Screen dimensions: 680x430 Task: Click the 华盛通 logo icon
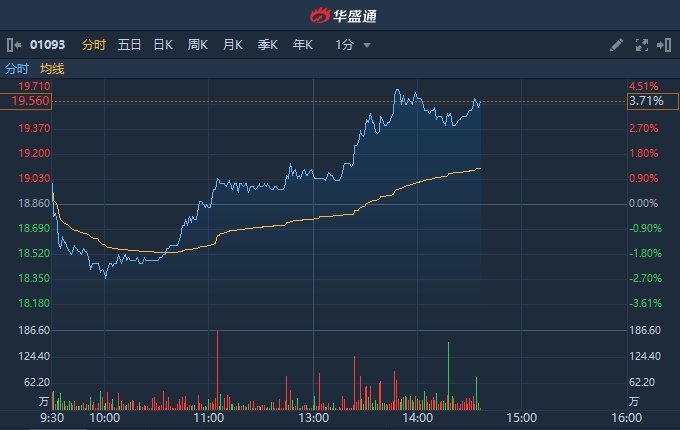coord(319,15)
